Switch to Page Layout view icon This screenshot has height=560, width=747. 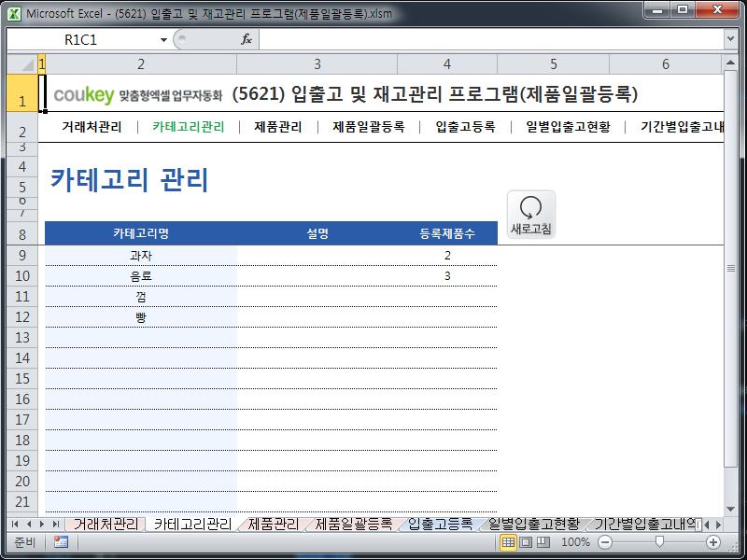[526, 542]
